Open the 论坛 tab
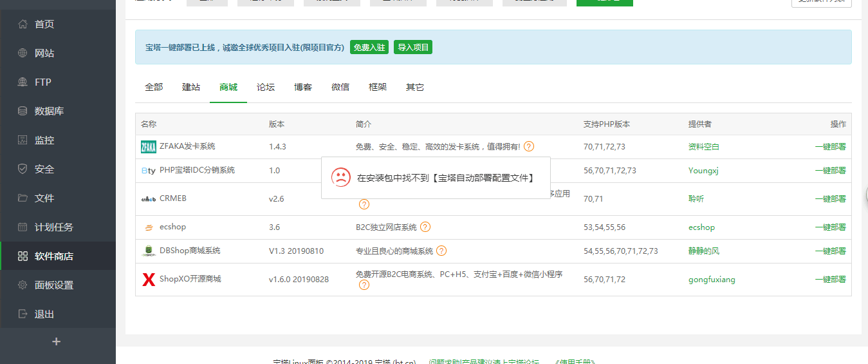 [x=266, y=88]
